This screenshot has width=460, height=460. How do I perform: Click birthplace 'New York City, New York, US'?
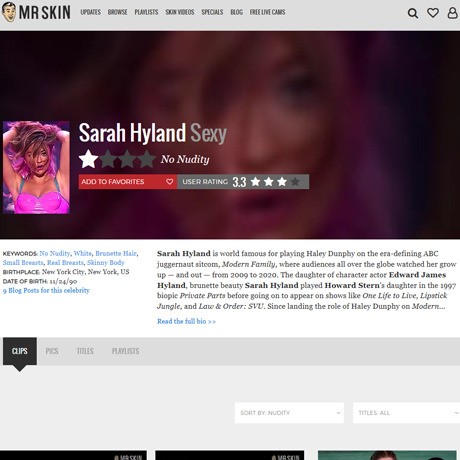[x=85, y=272]
